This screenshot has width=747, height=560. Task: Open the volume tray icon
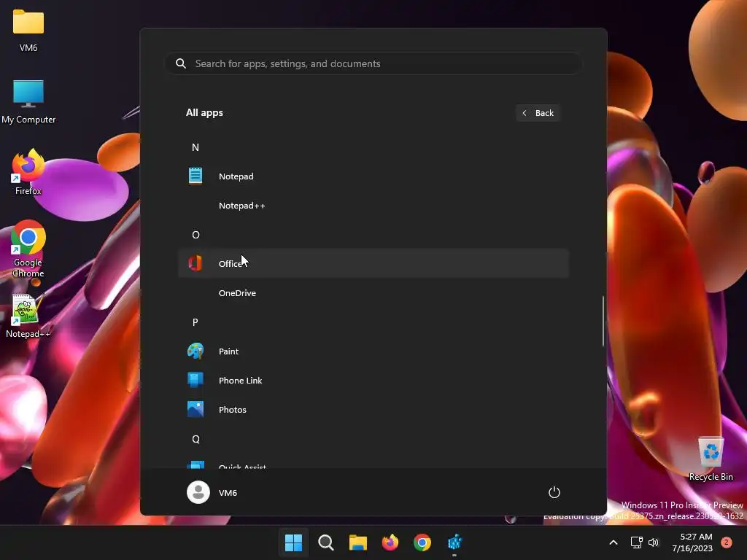point(654,542)
